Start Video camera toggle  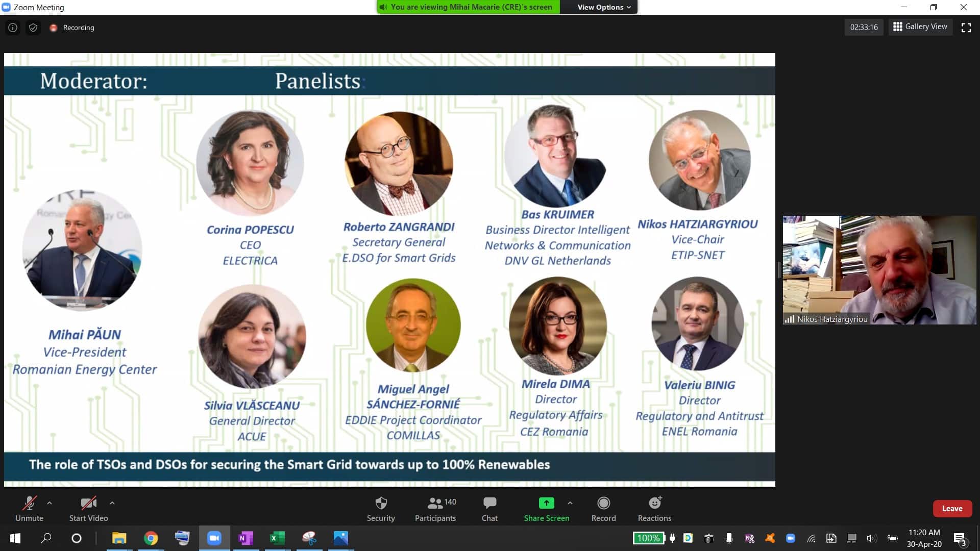[x=88, y=509]
